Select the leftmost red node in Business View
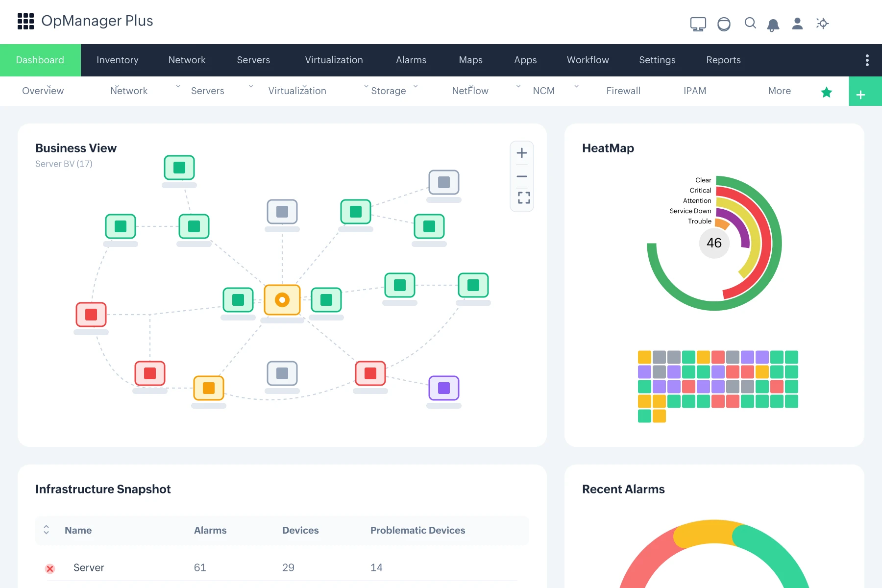 [91, 315]
